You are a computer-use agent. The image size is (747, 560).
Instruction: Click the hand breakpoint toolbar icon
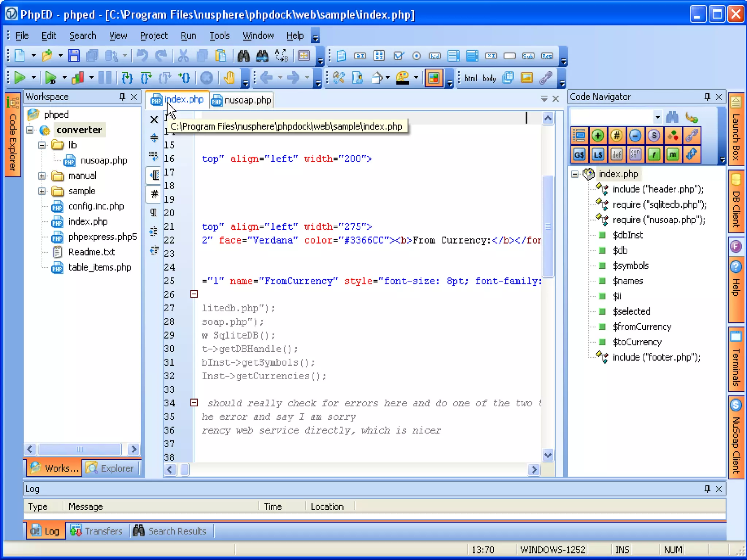coord(229,77)
